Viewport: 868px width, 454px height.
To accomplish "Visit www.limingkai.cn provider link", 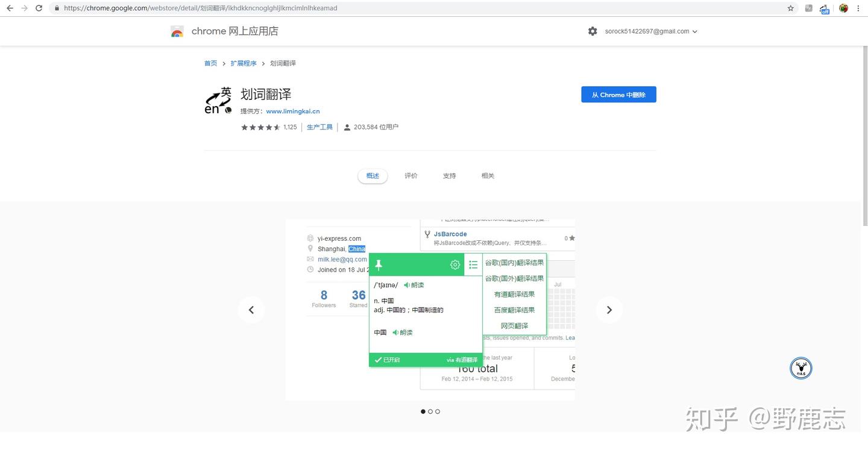I will coord(293,111).
